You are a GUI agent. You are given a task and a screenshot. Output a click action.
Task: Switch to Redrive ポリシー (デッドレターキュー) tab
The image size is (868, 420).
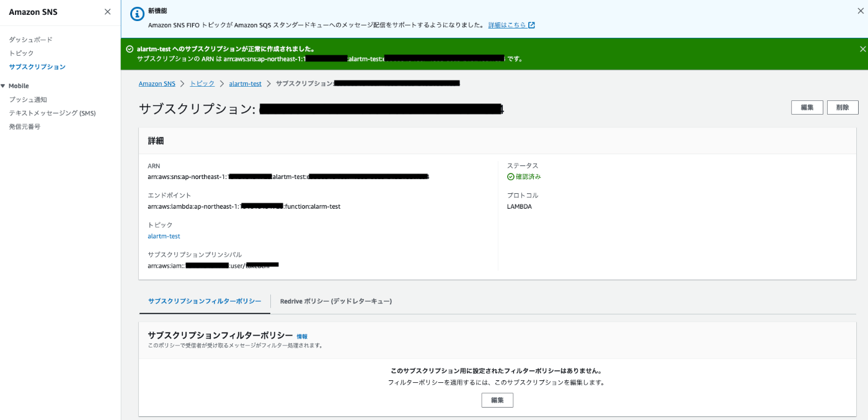pyautogui.click(x=336, y=301)
